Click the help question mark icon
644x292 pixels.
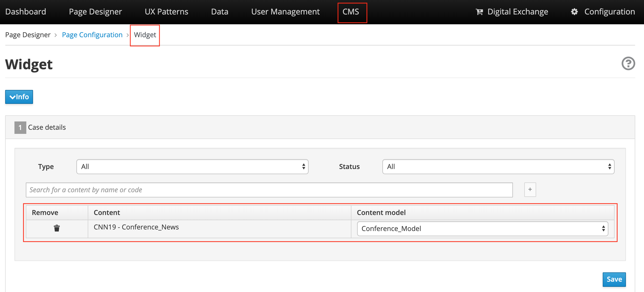click(x=628, y=64)
